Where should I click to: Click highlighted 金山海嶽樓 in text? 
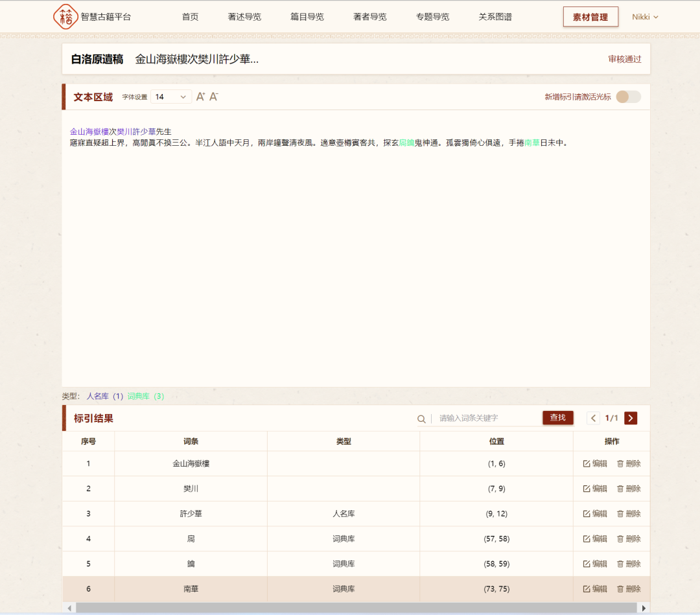tap(89, 132)
